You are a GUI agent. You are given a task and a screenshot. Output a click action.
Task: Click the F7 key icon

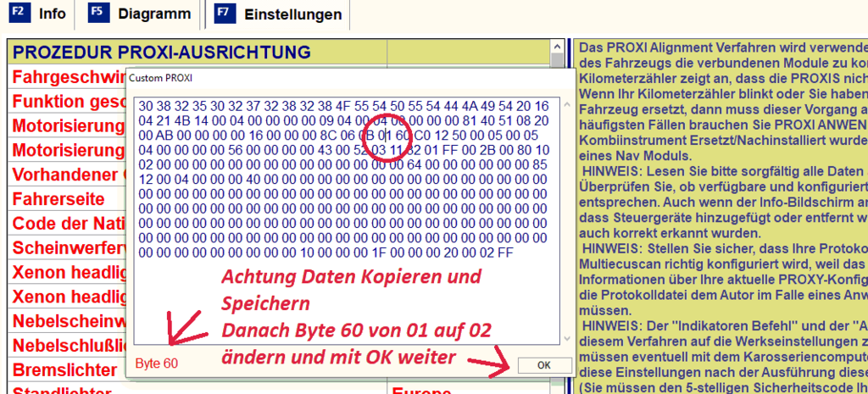coord(225,13)
